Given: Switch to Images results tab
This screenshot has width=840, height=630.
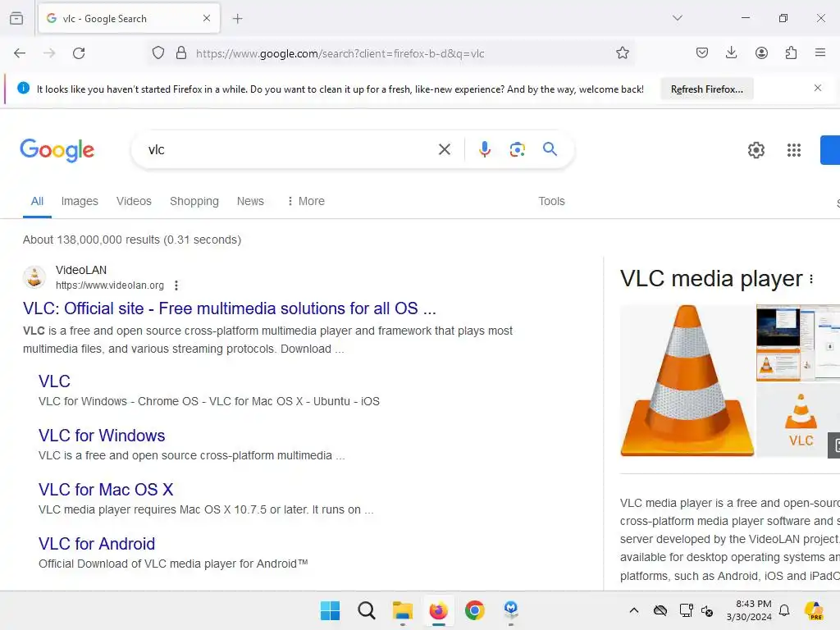Looking at the screenshot, I should (x=80, y=201).
